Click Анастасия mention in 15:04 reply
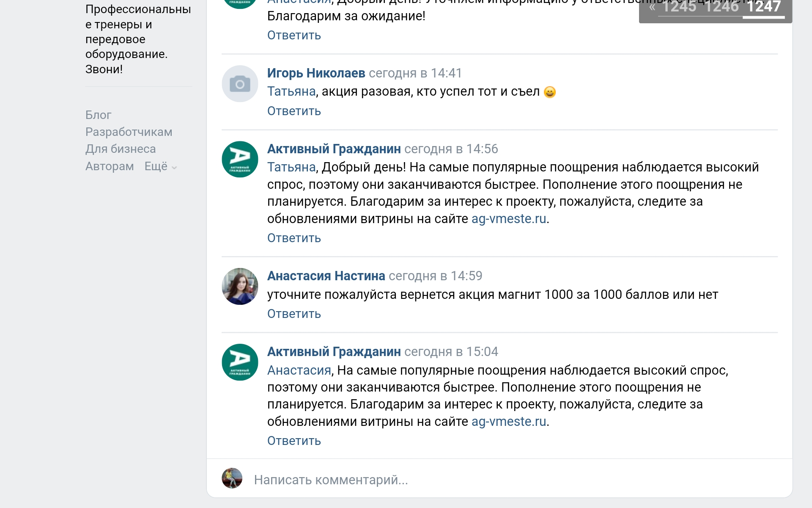This screenshot has width=812, height=508. [x=299, y=370]
